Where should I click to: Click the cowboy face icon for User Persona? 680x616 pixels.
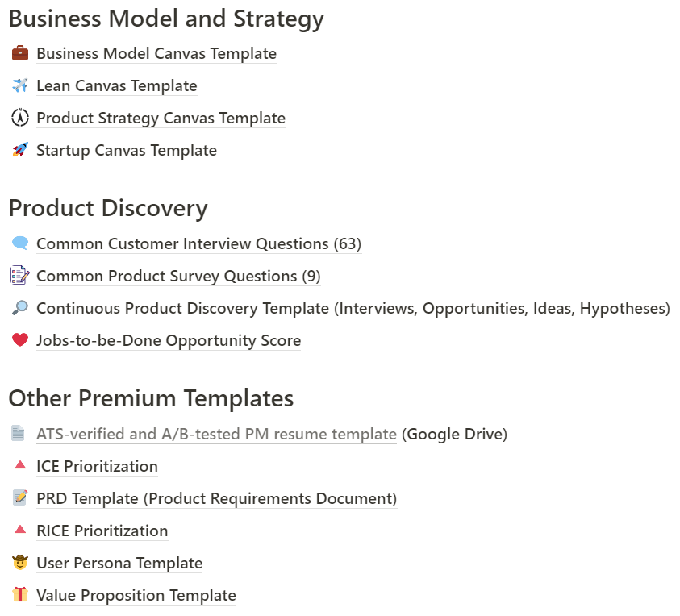pos(20,563)
